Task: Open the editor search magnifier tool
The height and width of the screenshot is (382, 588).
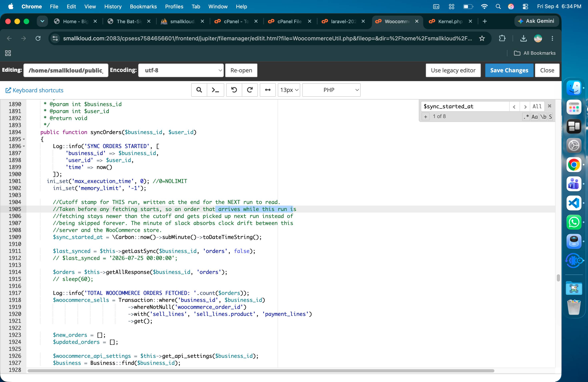Action: click(x=199, y=90)
